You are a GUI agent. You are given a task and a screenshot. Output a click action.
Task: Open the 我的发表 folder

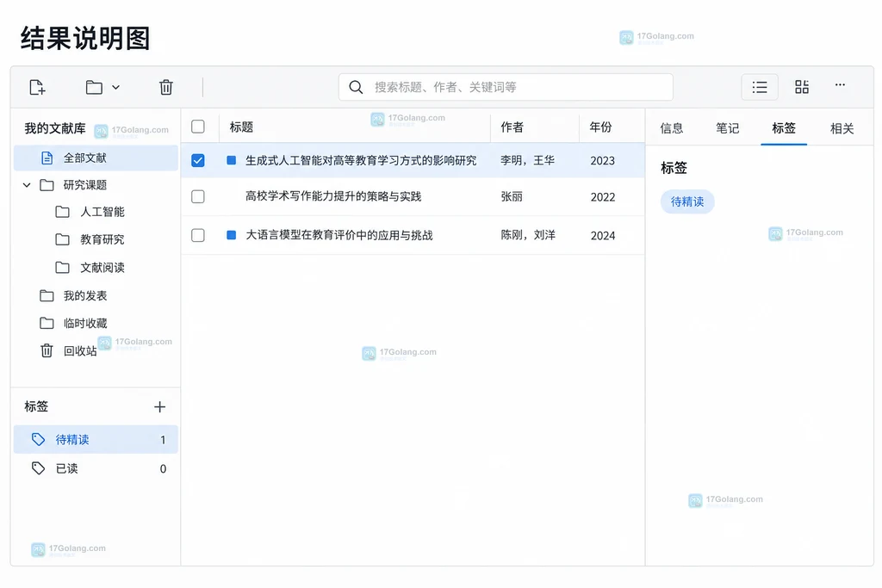coord(85,295)
